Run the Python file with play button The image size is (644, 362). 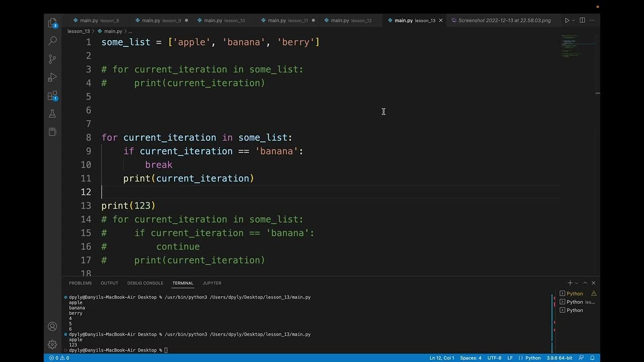[x=567, y=20]
